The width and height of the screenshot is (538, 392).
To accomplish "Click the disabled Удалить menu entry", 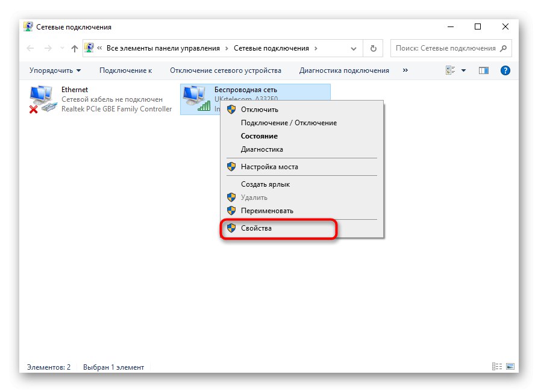I will (x=302, y=198).
